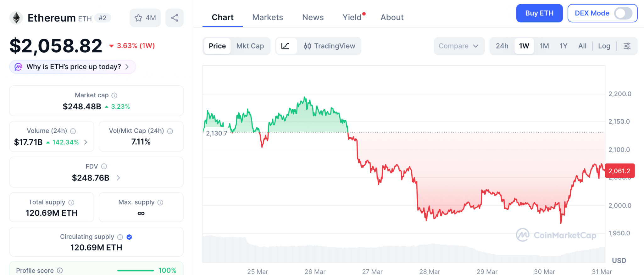
Task: Open the News tab
Action: point(313,17)
